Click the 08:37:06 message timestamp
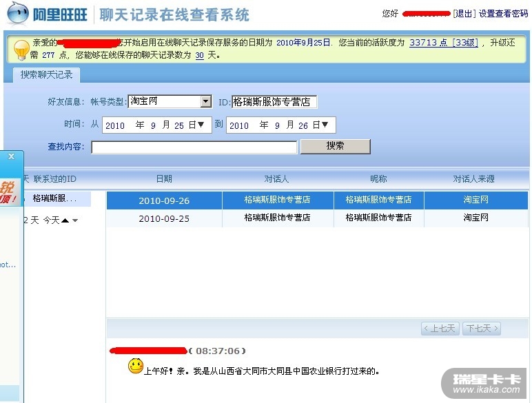532x403 pixels. point(218,351)
